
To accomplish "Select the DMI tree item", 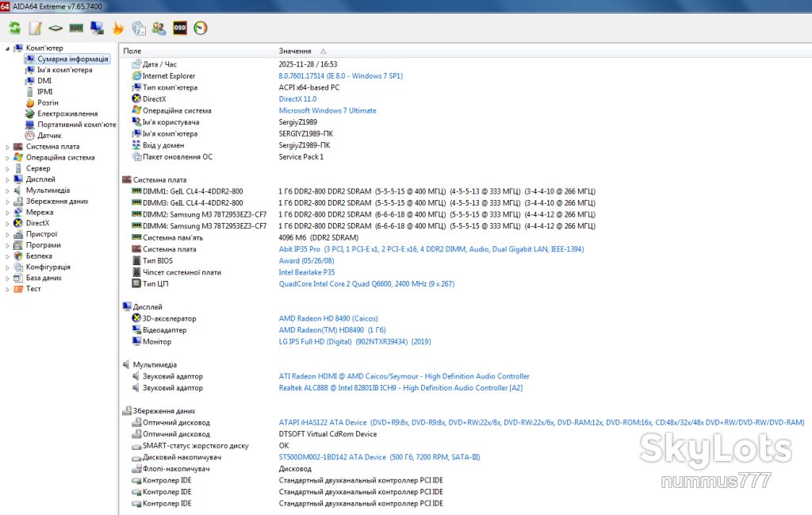I will pos(44,81).
